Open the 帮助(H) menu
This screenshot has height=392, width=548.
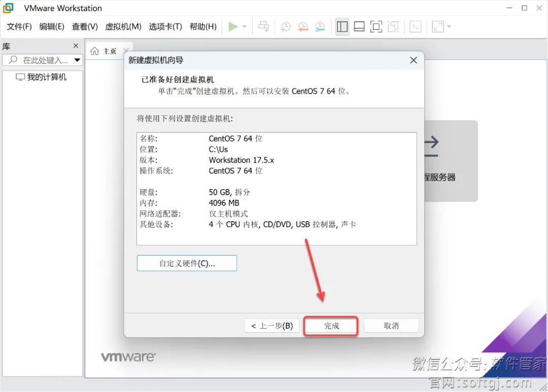point(203,26)
